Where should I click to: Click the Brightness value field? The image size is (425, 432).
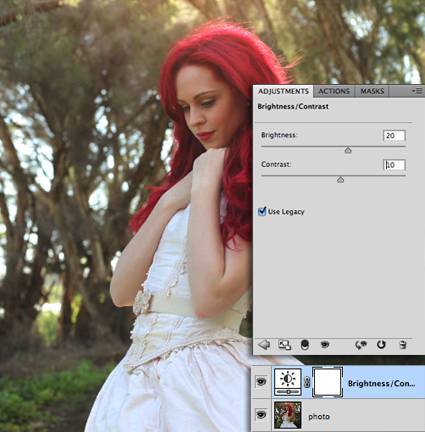point(394,136)
